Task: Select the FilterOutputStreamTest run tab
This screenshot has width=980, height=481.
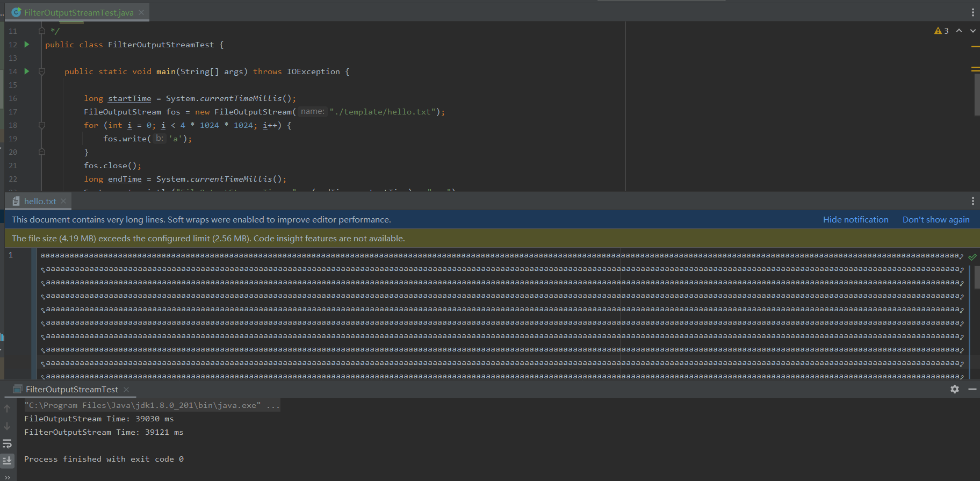Action: point(71,389)
